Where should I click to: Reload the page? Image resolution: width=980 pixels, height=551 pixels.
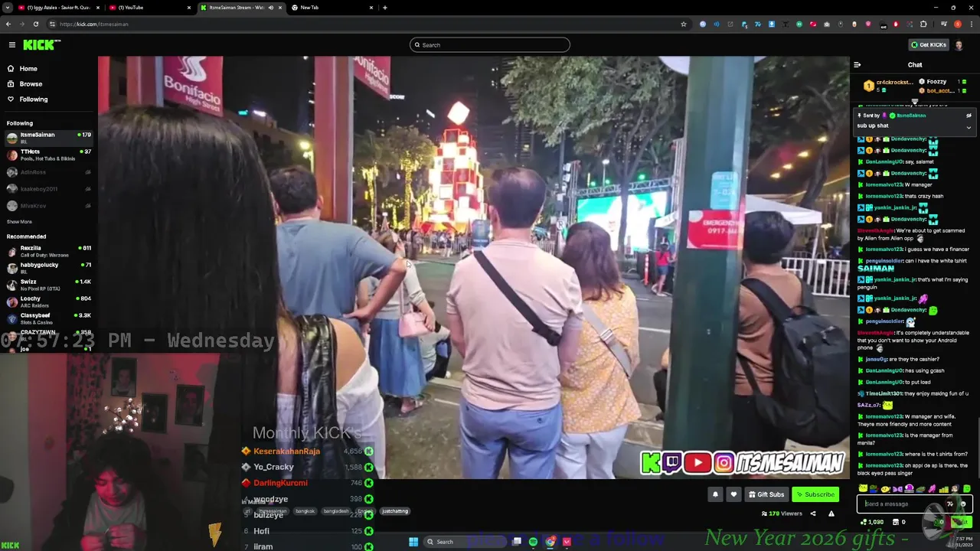[x=35, y=24]
